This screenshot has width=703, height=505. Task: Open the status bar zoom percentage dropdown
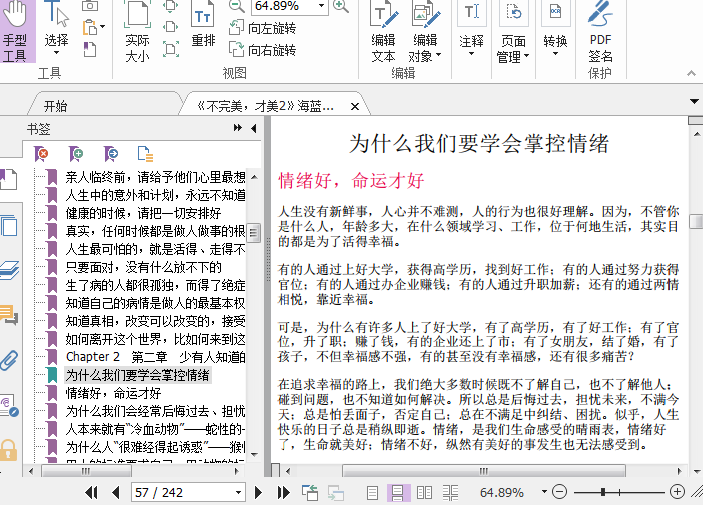coord(544,492)
